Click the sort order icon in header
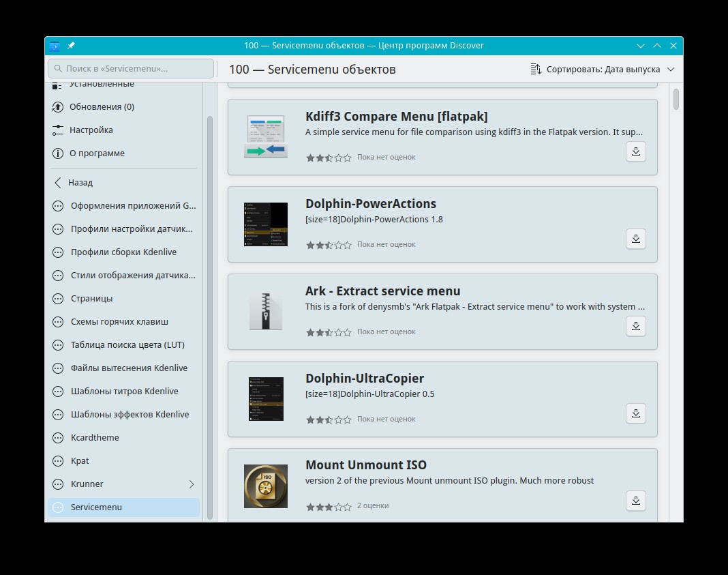This screenshot has height=575, width=728. pos(536,69)
